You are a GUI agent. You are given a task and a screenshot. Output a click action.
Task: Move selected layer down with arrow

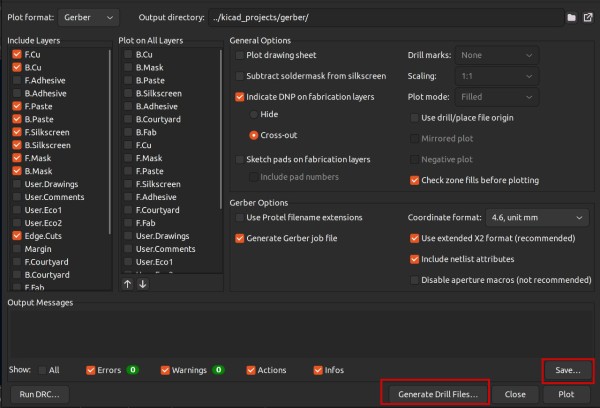pos(142,284)
